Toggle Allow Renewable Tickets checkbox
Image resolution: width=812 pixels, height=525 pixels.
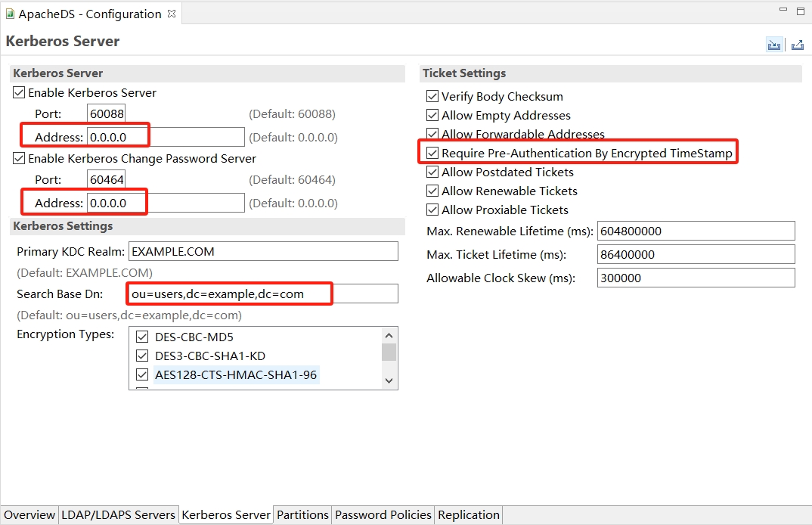tap(432, 191)
